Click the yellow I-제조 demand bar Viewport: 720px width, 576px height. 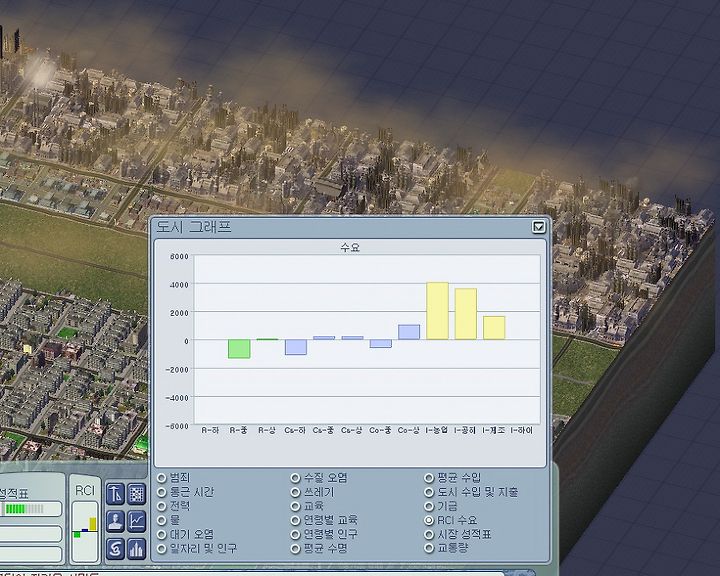(x=494, y=328)
